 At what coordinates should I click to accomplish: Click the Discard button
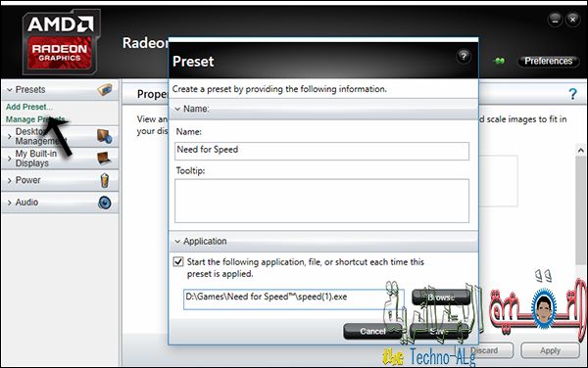click(484, 350)
